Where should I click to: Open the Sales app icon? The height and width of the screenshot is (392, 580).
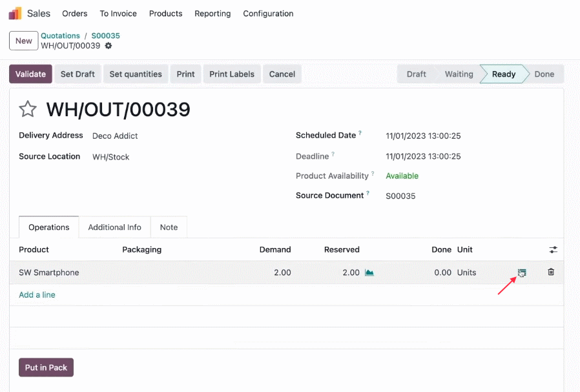(x=15, y=14)
